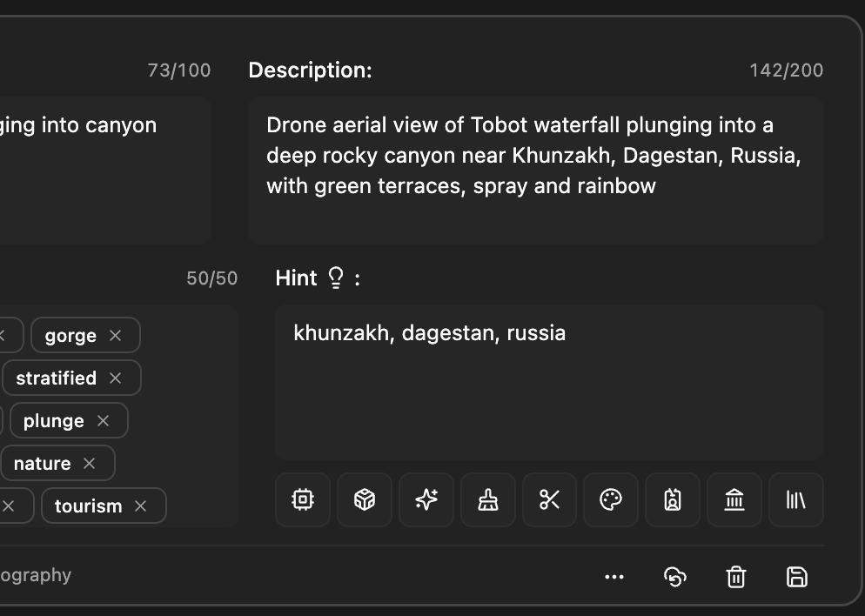Click the trash delete icon
The width and height of the screenshot is (865, 616).
[735, 576]
